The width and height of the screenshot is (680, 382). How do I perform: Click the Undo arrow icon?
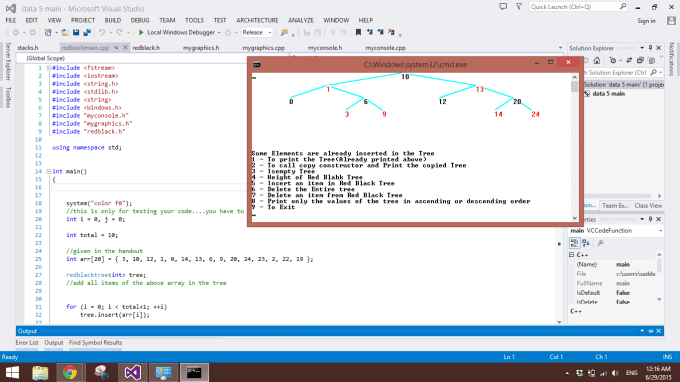(102, 33)
